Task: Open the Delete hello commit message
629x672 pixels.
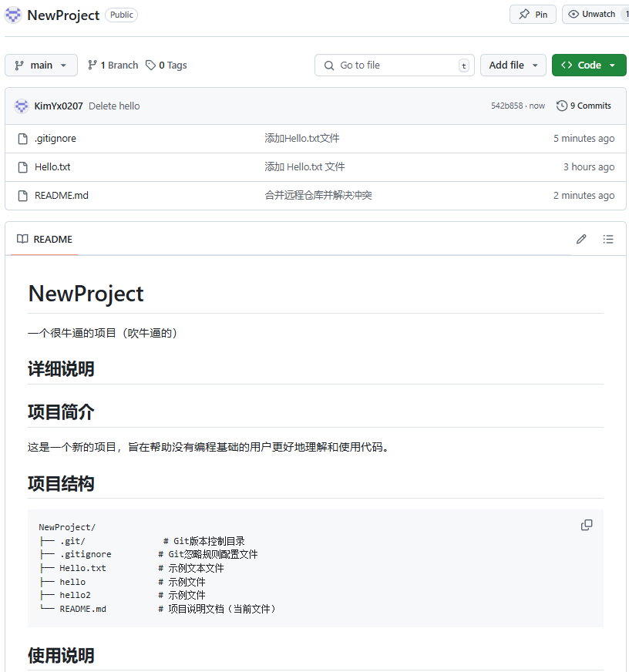Action: [x=114, y=106]
